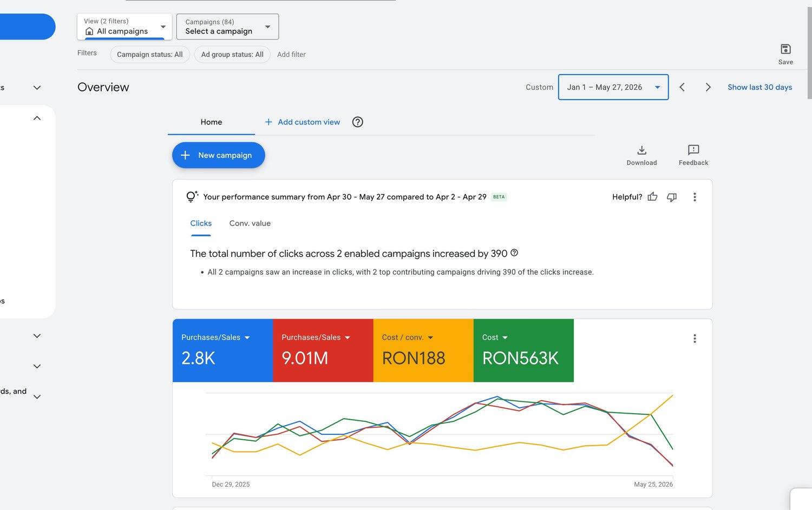Click the Campaign status: All filter chip
Viewport: 812px width, 510px height.
click(150, 55)
